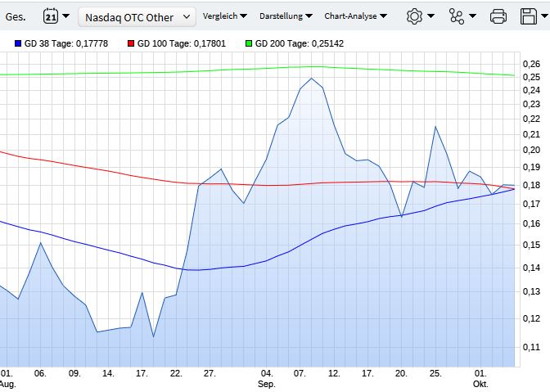Open the Vergleich menu
Screen dimensions: 550x392
click(223, 16)
